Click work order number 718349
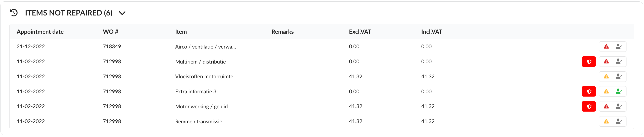644x137 pixels. coord(112,47)
